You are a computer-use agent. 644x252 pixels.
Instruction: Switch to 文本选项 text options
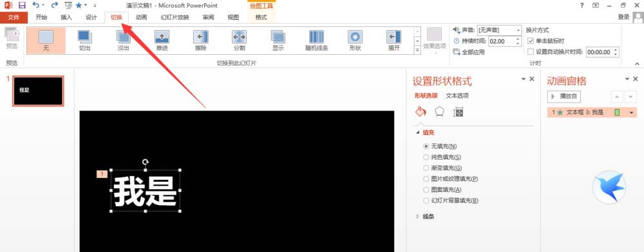pos(457,95)
